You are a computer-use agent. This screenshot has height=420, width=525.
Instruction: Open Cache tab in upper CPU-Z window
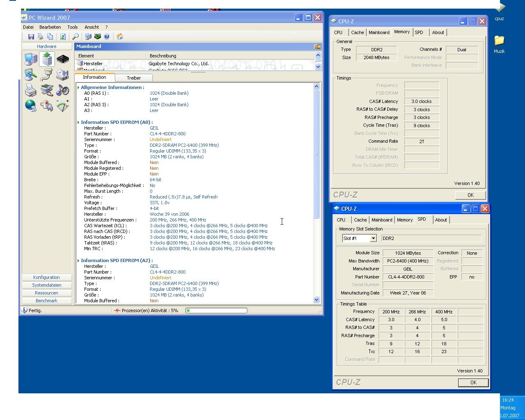click(357, 32)
